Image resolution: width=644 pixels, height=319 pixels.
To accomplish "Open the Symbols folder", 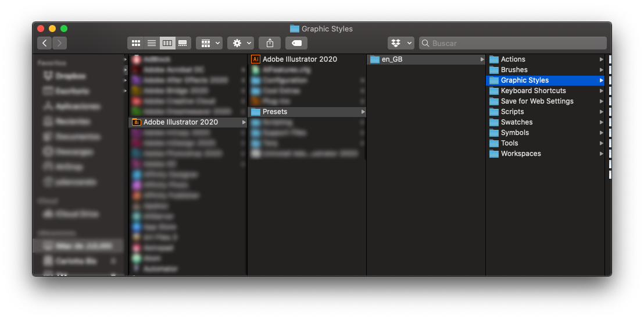I will point(545,133).
